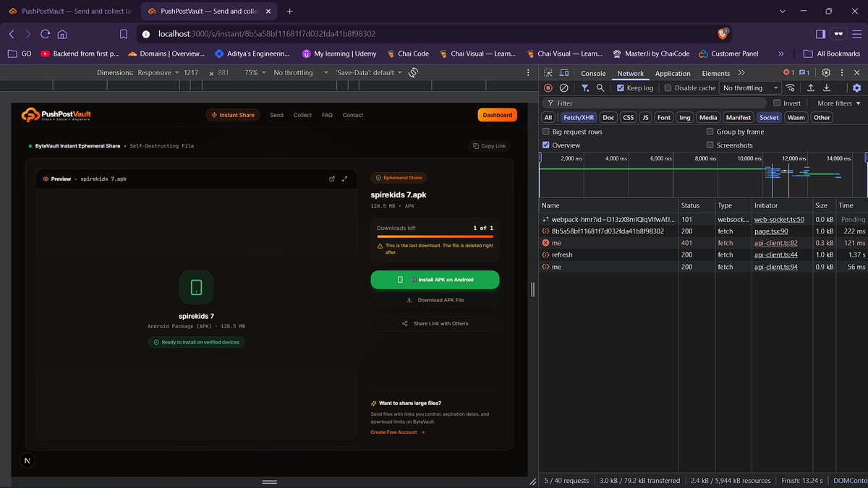Open preview in new window icon

tap(332, 179)
